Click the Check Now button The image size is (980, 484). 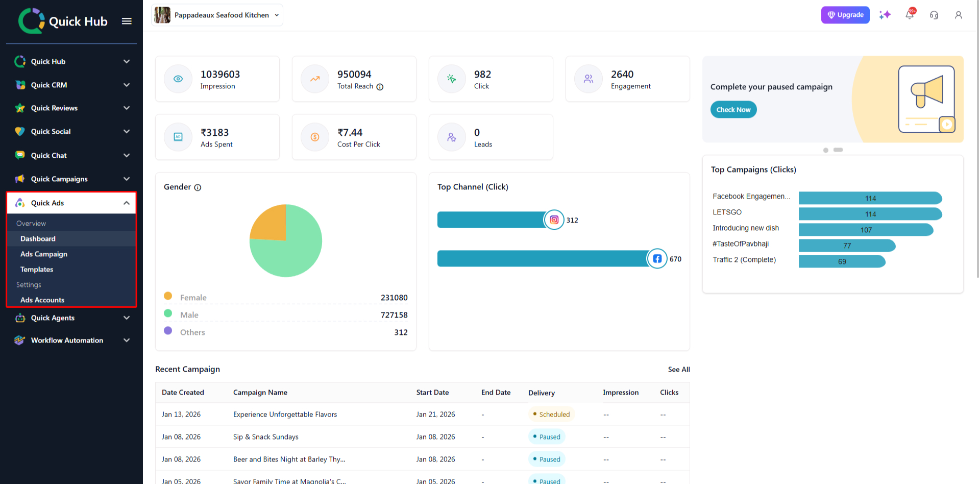point(733,109)
